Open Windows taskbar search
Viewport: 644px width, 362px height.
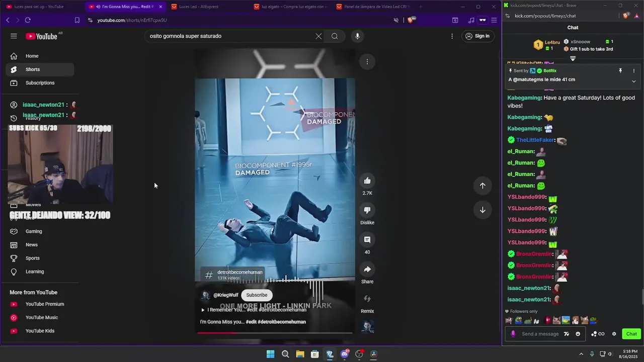285,354
